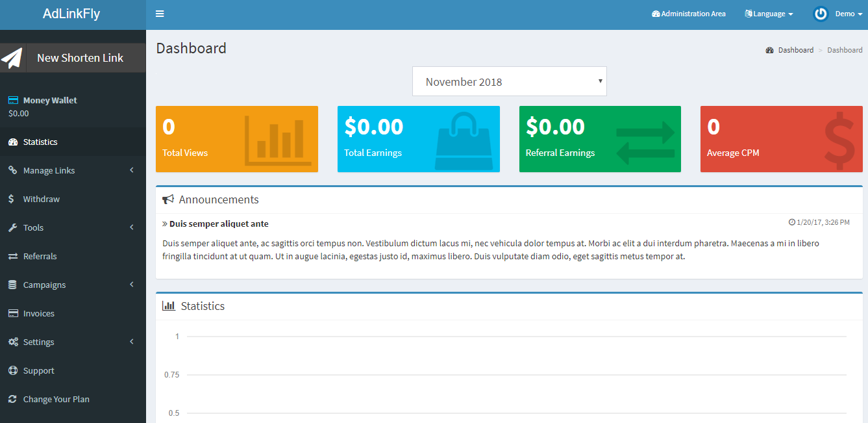The image size is (868, 423).
Task: Open the November 2018 month dropdown
Action: click(510, 81)
